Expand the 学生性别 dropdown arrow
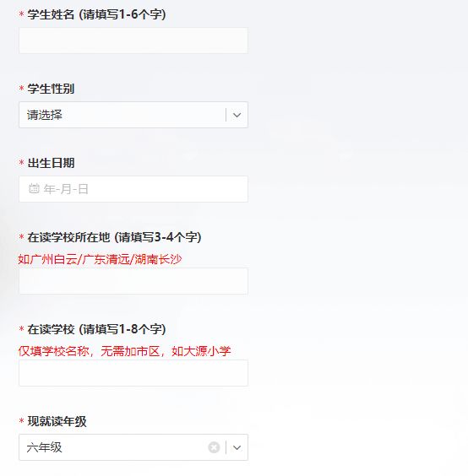Image resolution: width=468 pixels, height=476 pixels. point(237,115)
